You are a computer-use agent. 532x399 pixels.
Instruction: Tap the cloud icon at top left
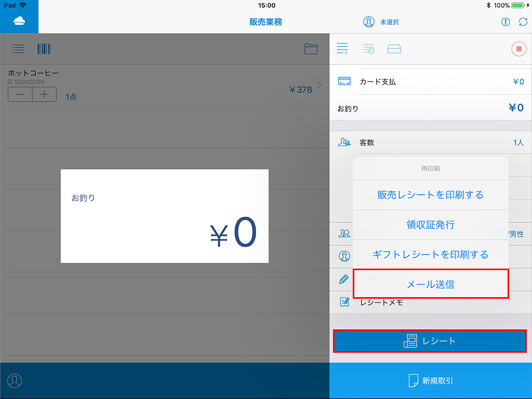click(x=19, y=21)
